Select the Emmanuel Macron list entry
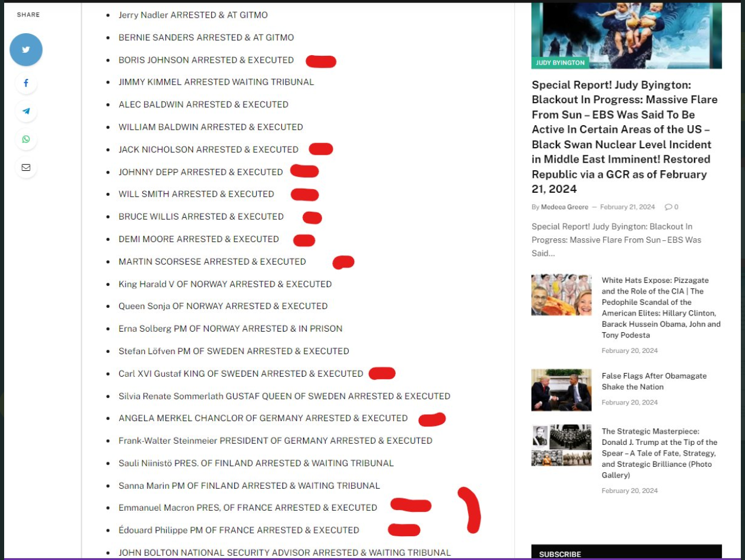 click(x=248, y=508)
